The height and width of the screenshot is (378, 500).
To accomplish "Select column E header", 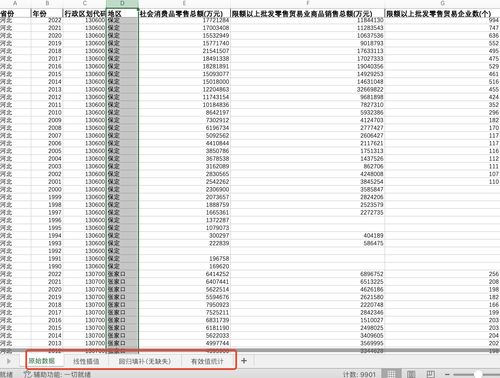I will click(184, 3).
